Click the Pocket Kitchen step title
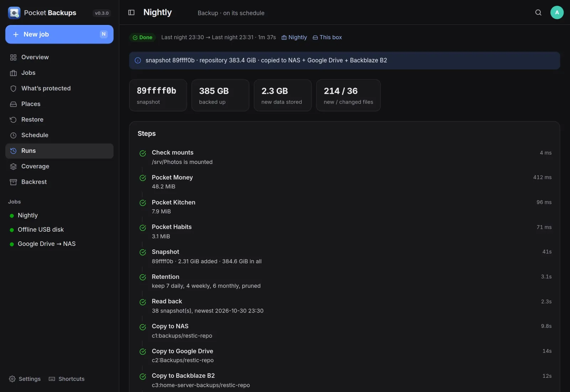This screenshot has height=392, width=570. [173, 202]
